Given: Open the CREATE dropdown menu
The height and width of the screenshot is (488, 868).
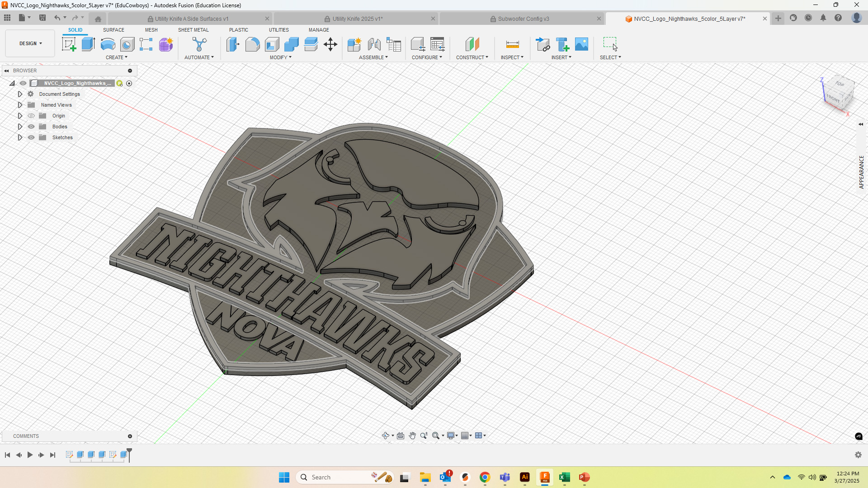Looking at the screenshot, I should [116, 57].
